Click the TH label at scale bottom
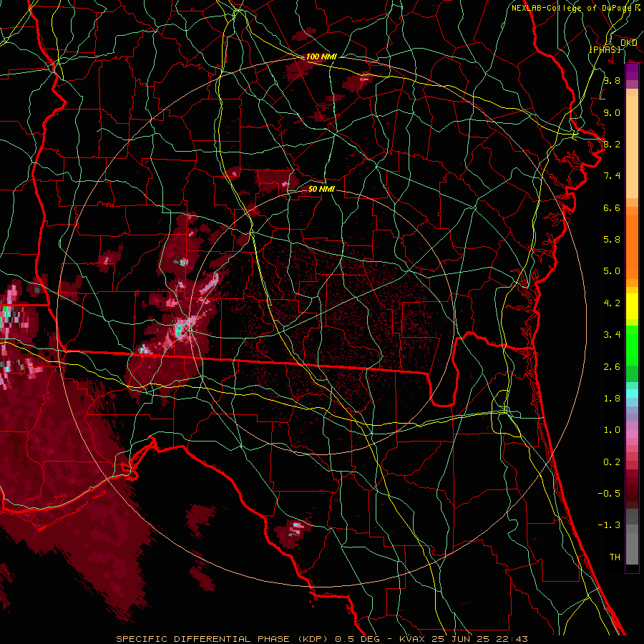Image resolution: width=644 pixels, height=644 pixels. click(x=615, y=557)
